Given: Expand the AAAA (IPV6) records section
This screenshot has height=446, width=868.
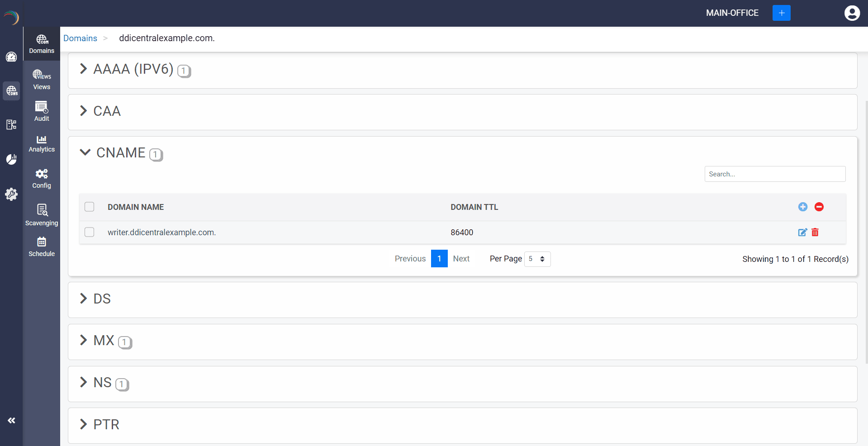Looking at the screenshot, I should coord(83,69).
